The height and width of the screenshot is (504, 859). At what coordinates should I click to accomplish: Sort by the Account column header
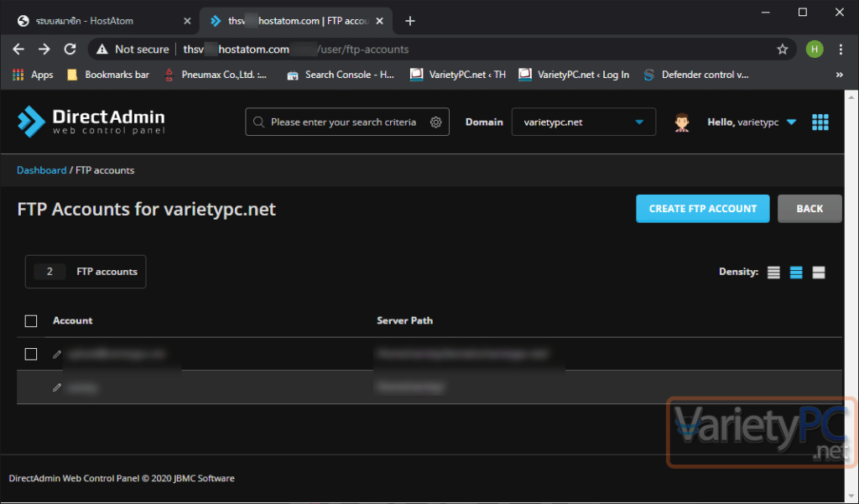[x=72, y=321]
